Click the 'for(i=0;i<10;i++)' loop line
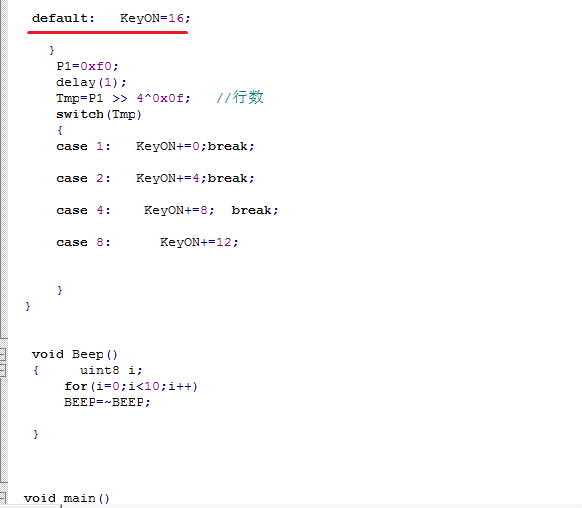Screen dimensions: 582x508 [131, 386]
